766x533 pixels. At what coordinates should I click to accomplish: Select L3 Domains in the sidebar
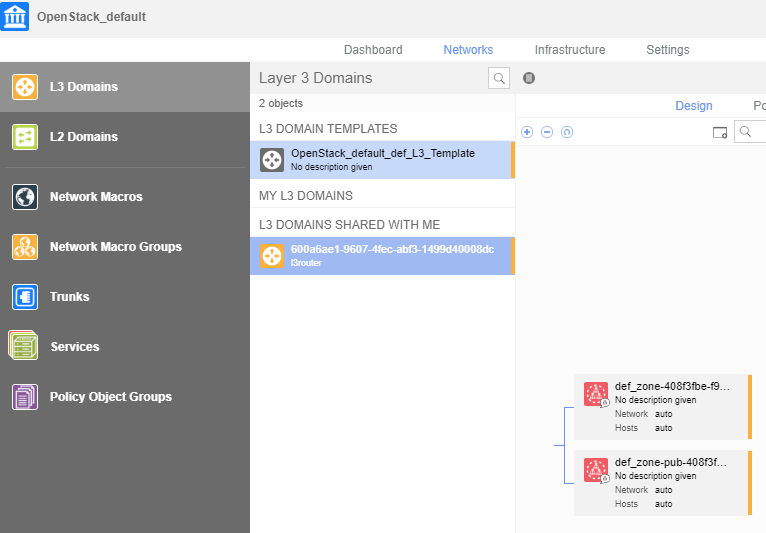125,87
